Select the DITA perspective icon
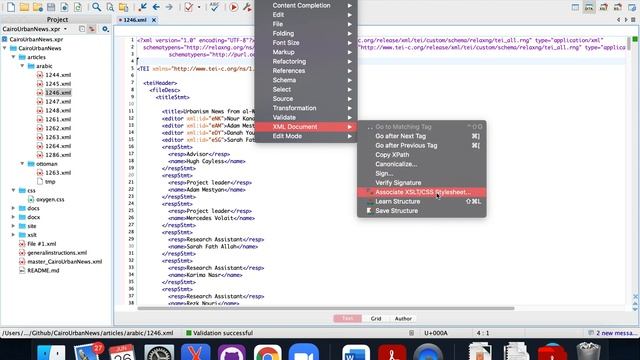640x360 pixels. coord(589,7)
